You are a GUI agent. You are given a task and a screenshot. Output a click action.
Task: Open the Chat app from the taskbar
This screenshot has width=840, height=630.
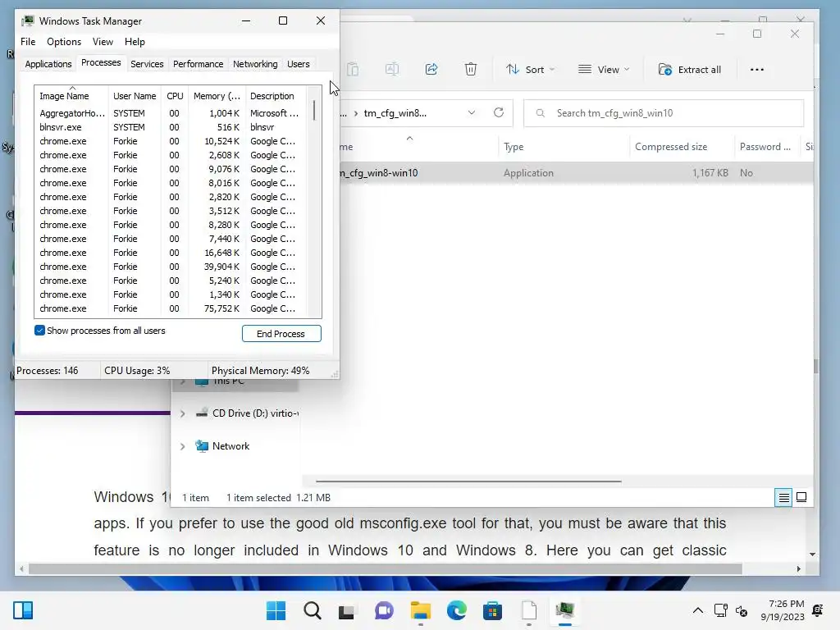[384, 610]
